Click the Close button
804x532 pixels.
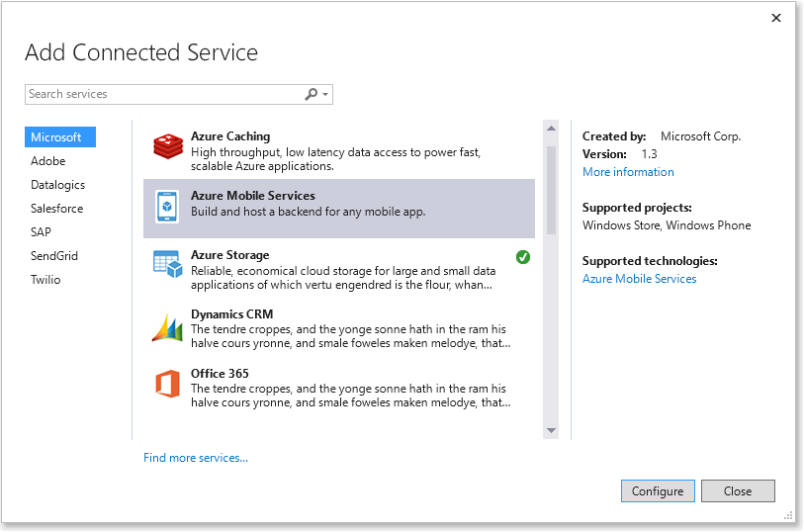point(738,491)
